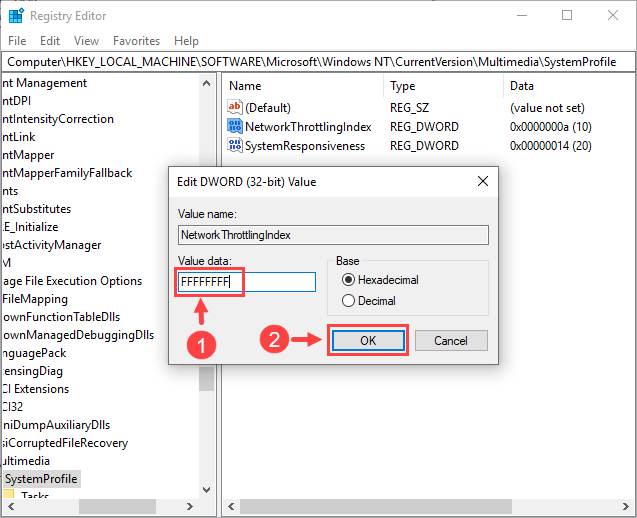This screenshot has width=637, height=518.
Task: Click the tree pane horizontal scrollbar thumb
Action: click(x=117, y=507)
